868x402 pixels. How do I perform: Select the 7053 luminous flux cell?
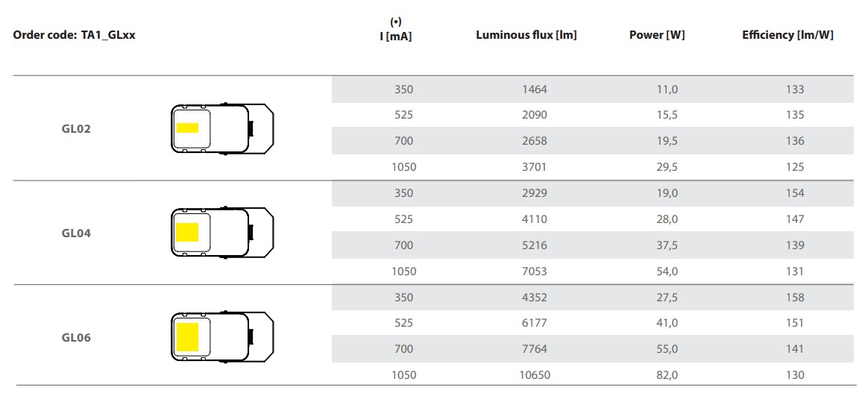(x=535, y=271)
